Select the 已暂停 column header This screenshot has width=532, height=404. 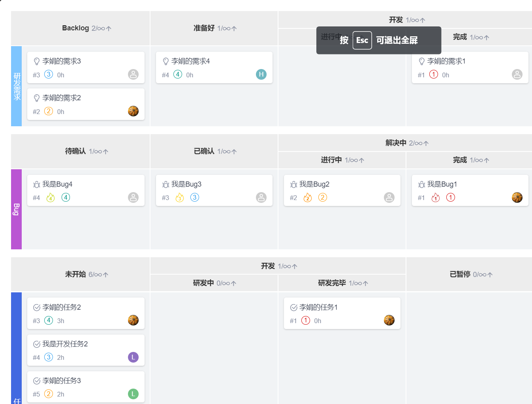(460, 274)
